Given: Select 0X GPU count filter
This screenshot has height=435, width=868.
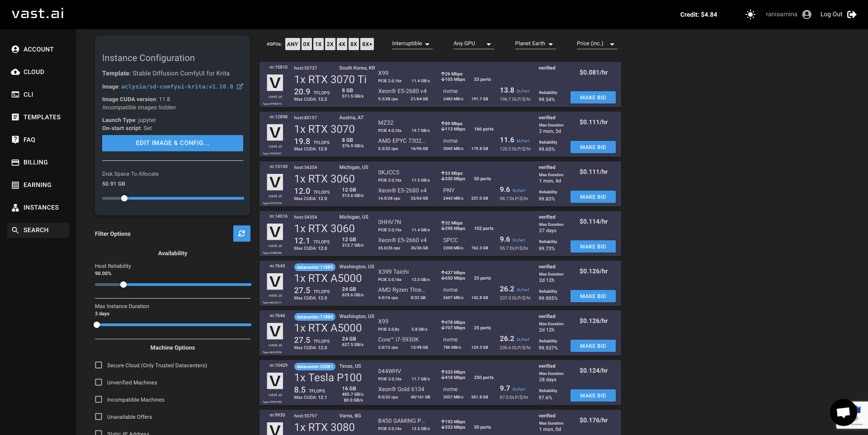Looking at the screenshot, I should [x=307, y=44].
